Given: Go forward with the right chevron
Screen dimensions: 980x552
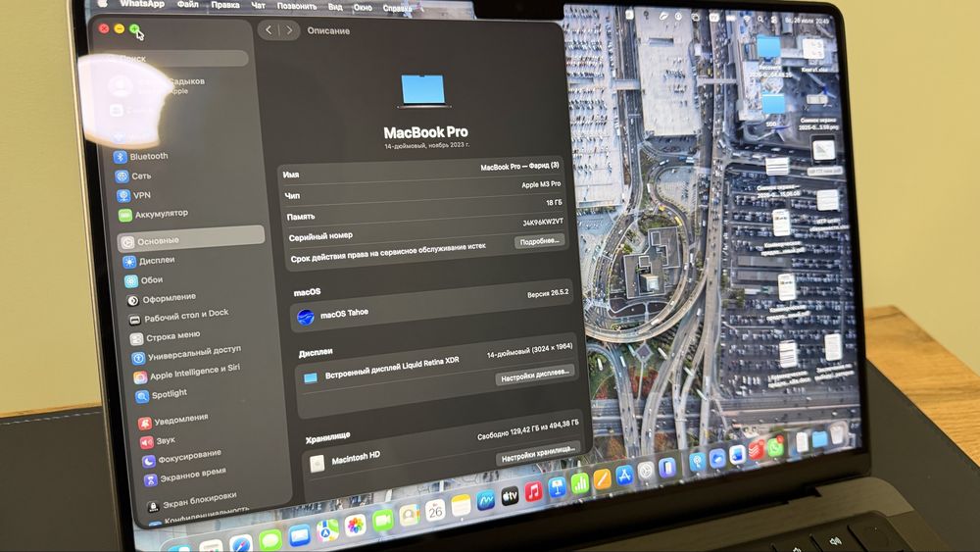Looking at the screenshot, I should [289, 29].
